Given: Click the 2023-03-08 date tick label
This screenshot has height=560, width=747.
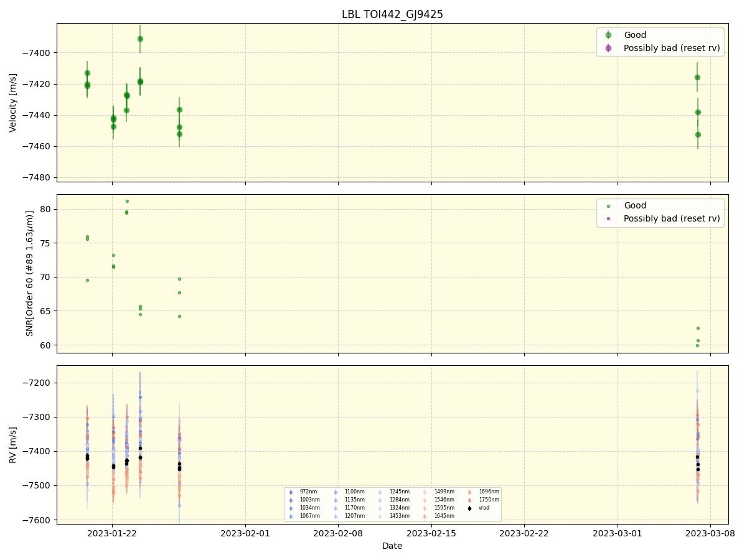Looking at the screenshot, I should pos(710,533).
